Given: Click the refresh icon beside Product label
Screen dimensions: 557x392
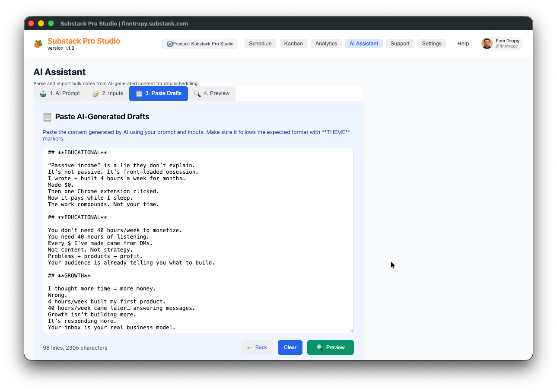Looking at the screenshot, I should click(x=170, y=44).
